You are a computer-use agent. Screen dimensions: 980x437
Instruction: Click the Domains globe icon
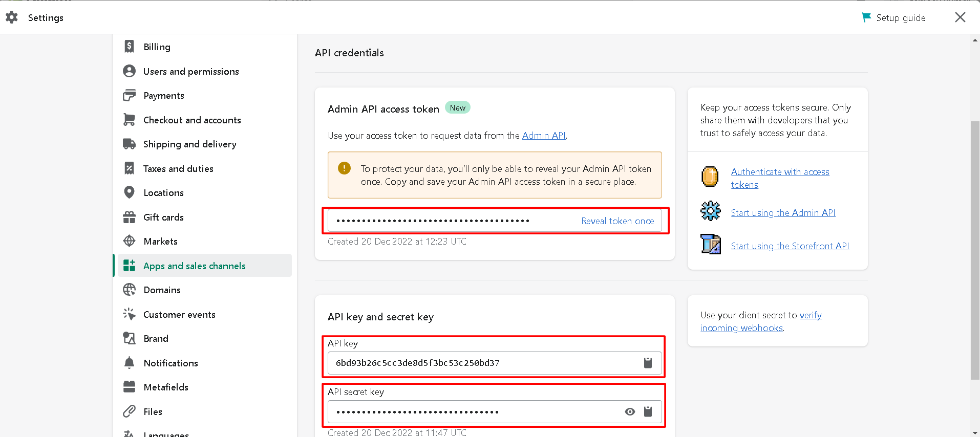(x=130, y=290)
